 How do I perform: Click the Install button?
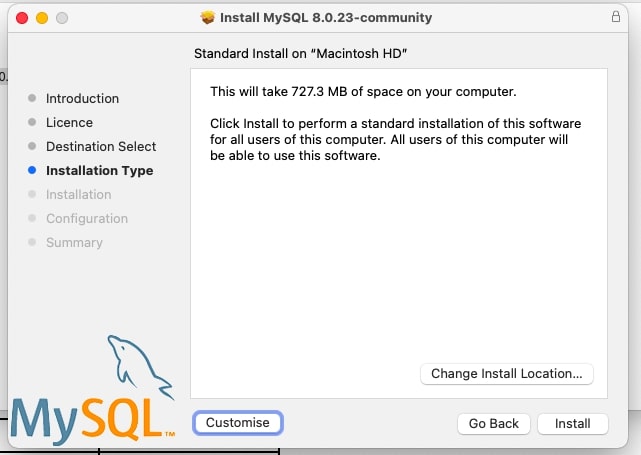[x=572, y=423]
